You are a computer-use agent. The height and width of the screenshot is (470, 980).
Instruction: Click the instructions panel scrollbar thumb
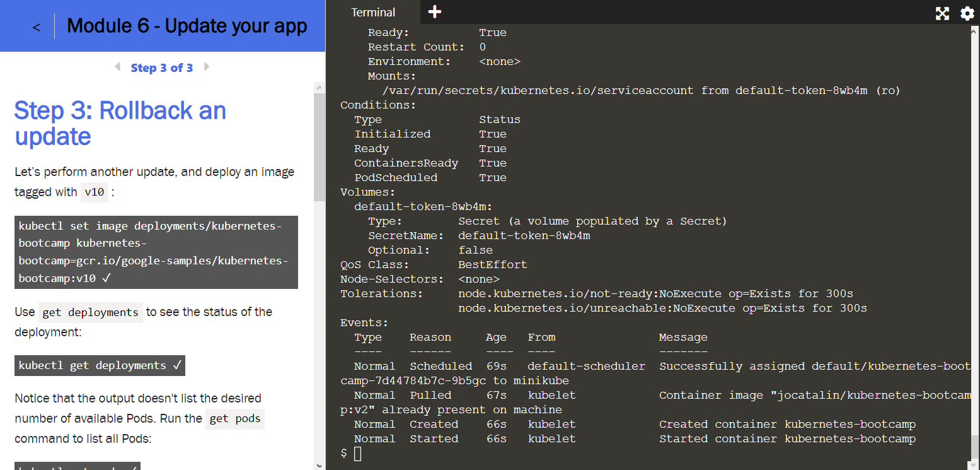(320, 147)
